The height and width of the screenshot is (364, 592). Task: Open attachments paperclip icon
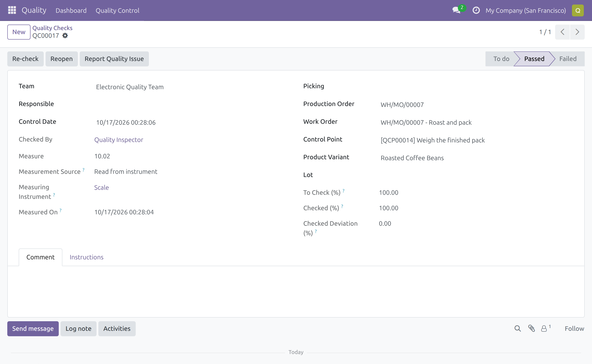[531, 328]
